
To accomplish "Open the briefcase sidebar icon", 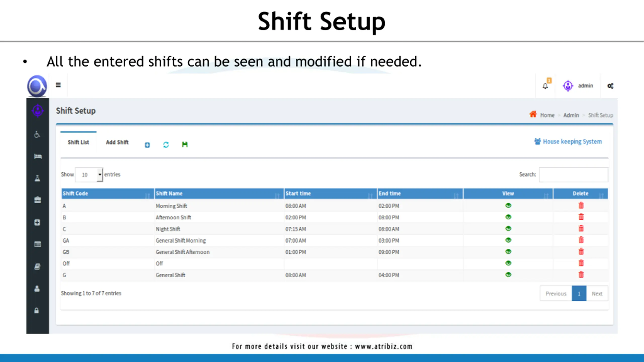I will point(37,200).
